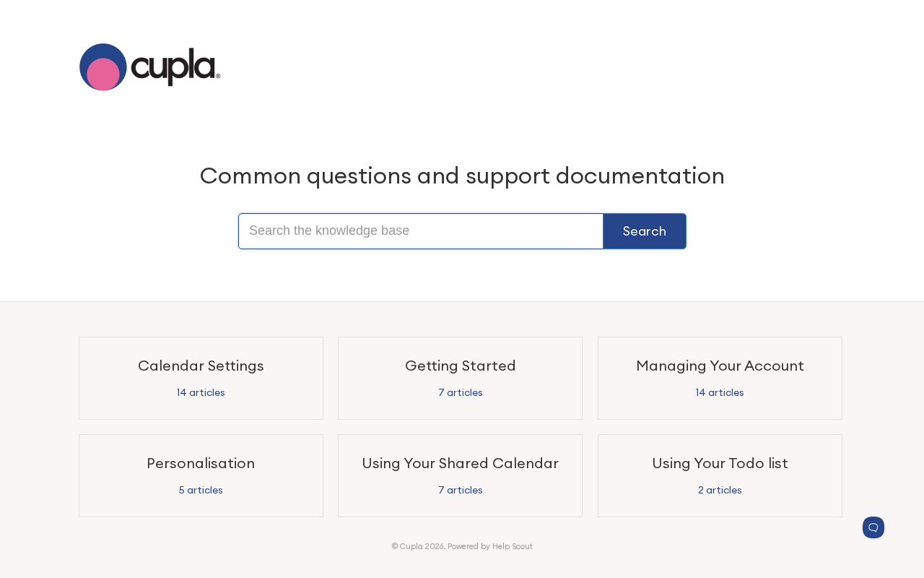Open Using Your Todo list category

pyautogui.click(x=720, y=463)
